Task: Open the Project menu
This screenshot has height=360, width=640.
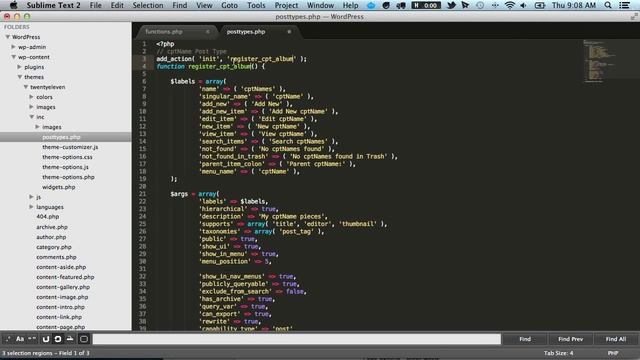Action: 286,5
